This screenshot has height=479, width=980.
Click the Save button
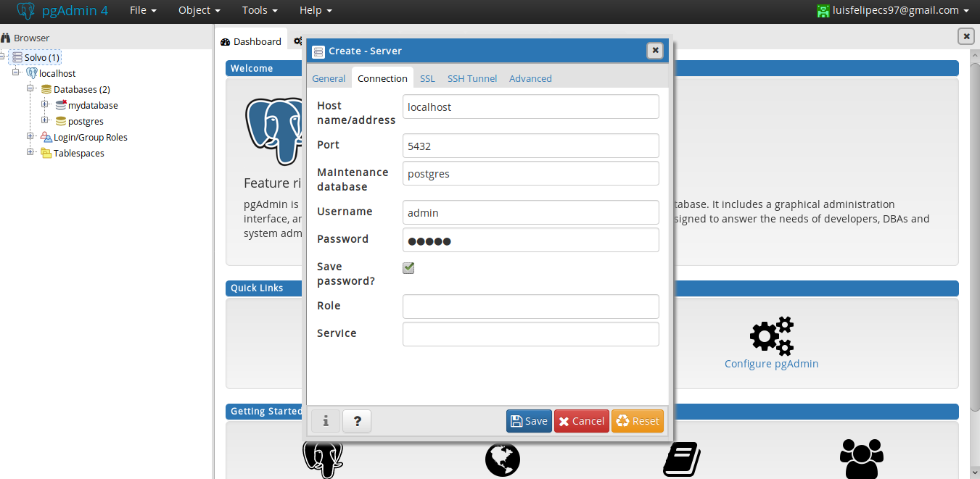point(529,421)
